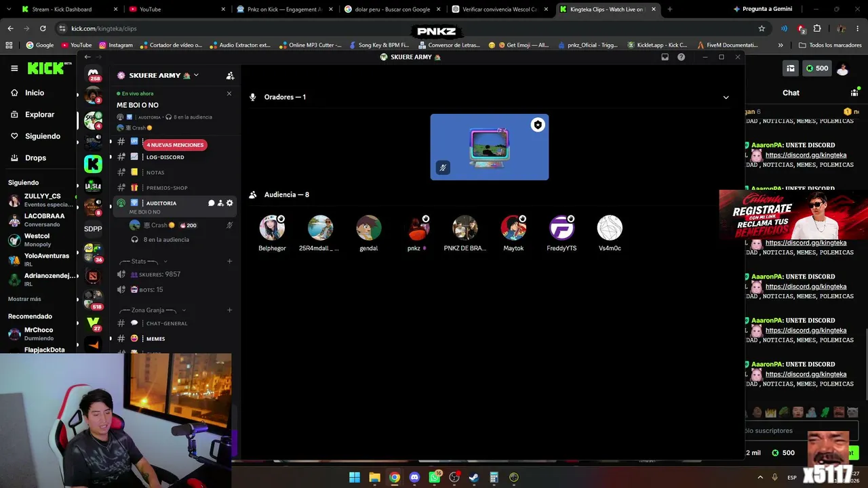Invite people to SKUERE ARMY server
Image resolution: width=868 pixels, height=488 pixels.
click(x=230, y=75)
